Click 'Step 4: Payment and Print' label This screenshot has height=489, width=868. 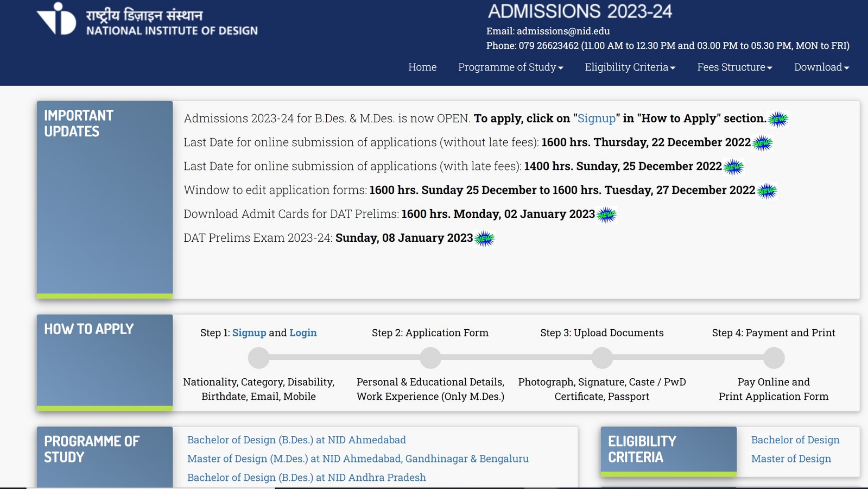tap(774, 333)
